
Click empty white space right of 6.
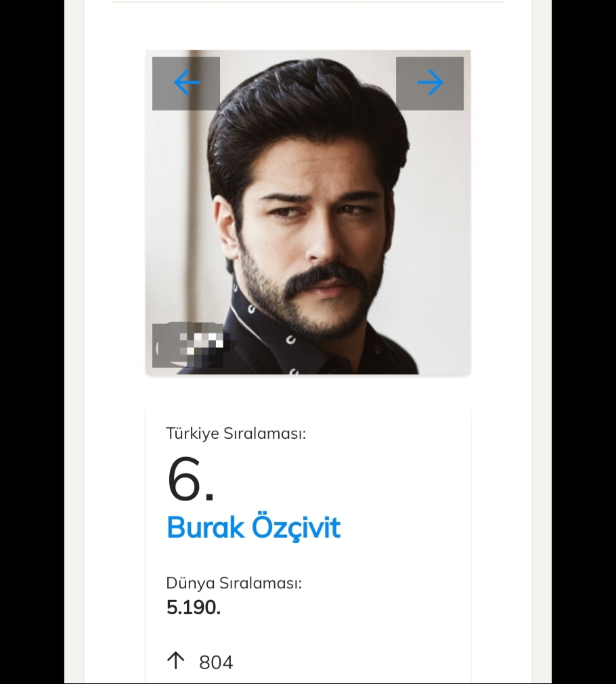coord(340,479)
